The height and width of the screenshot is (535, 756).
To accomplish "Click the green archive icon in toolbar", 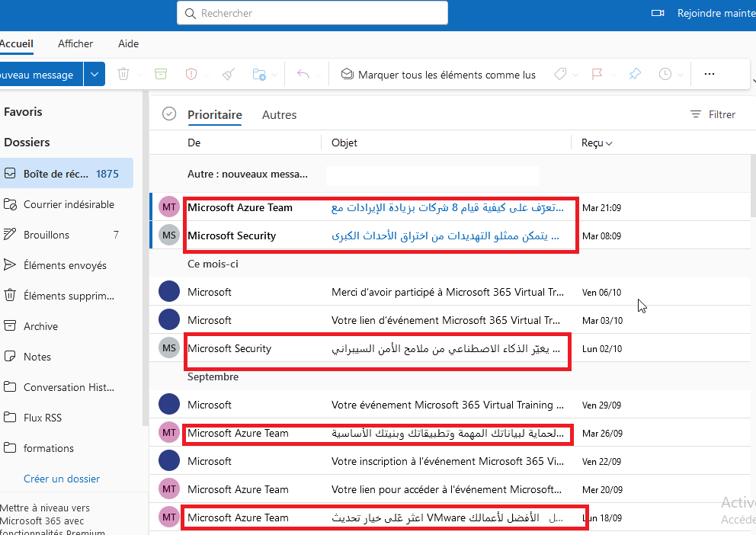I will [x=161, y=74].
